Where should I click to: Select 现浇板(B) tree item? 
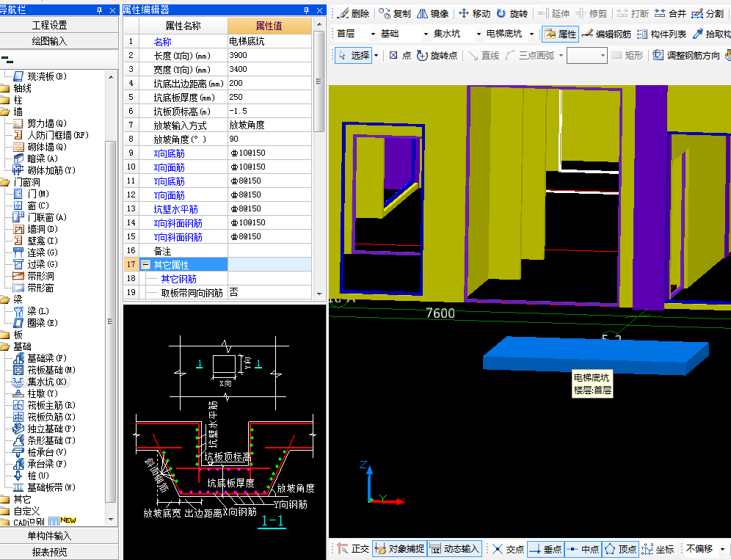click(40, 76)
